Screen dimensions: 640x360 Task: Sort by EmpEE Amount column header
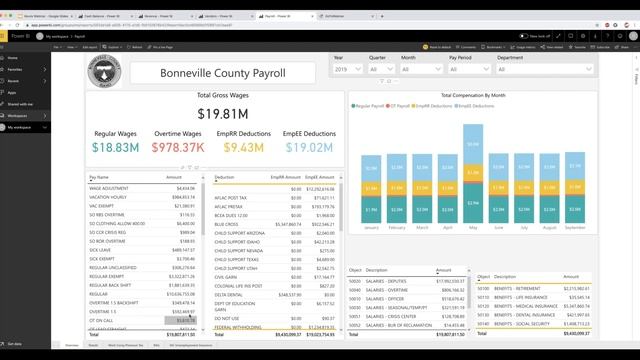tap(320, 177)
